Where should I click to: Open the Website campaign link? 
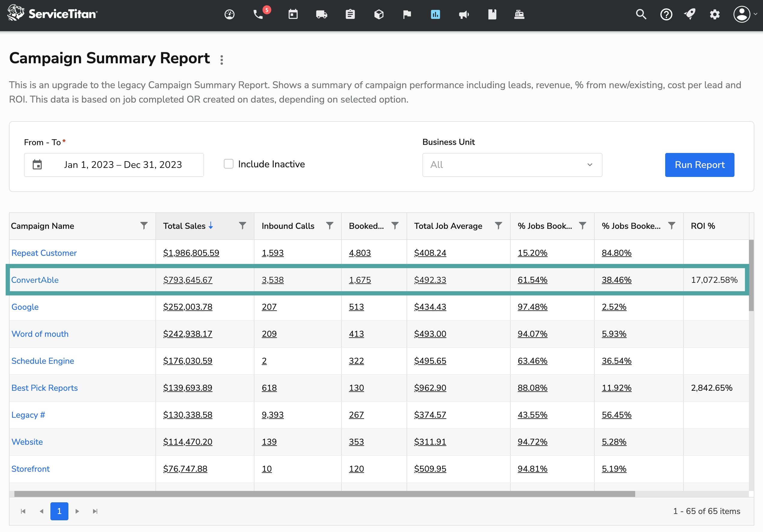click(x=27, y=442)
